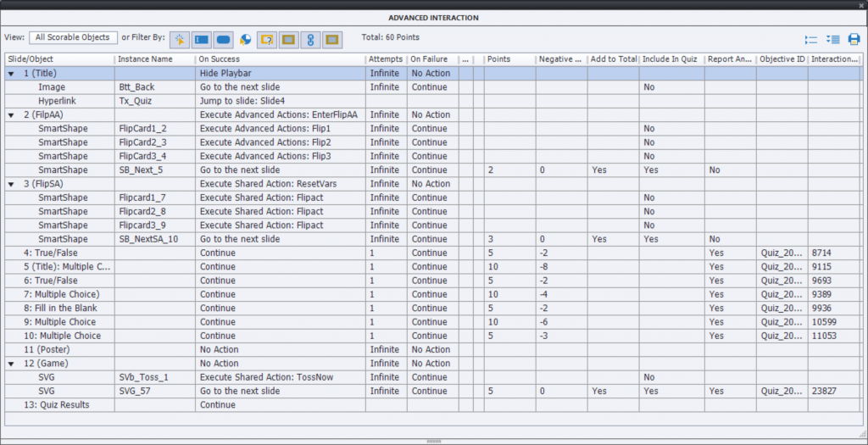Collapse the slide 1 (Title) row
This screenshot has width=868, height=445.
pyautogui.click(x=11, y=74)
